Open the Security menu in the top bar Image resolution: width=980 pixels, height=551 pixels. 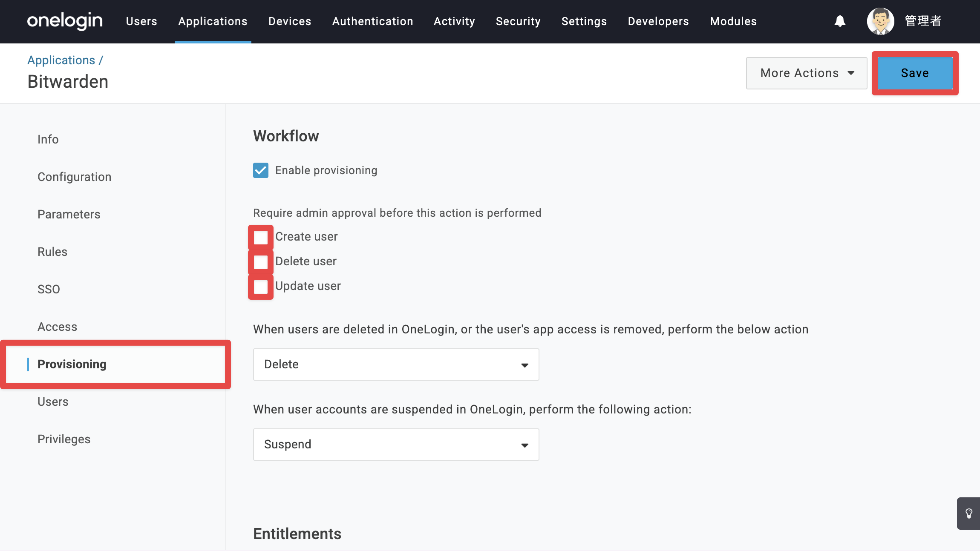tap(518, 21)
